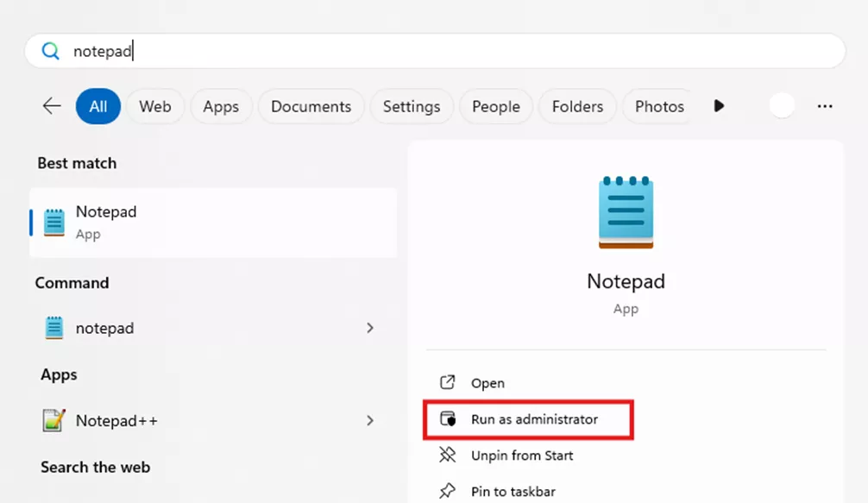Expand more search filters with the right arrow
Screen dimensions: 868x503
pos(719,105)
